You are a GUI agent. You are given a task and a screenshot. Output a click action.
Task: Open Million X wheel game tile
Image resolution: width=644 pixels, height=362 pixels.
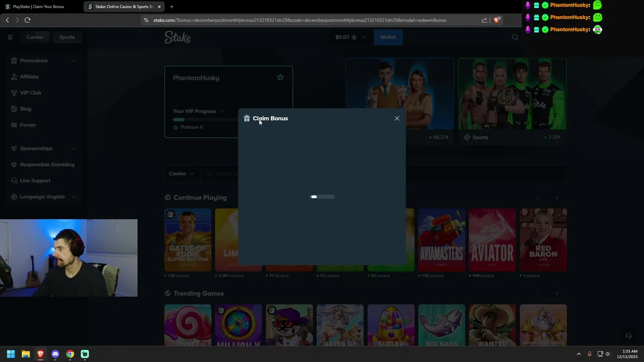click(x=238, y=325)
